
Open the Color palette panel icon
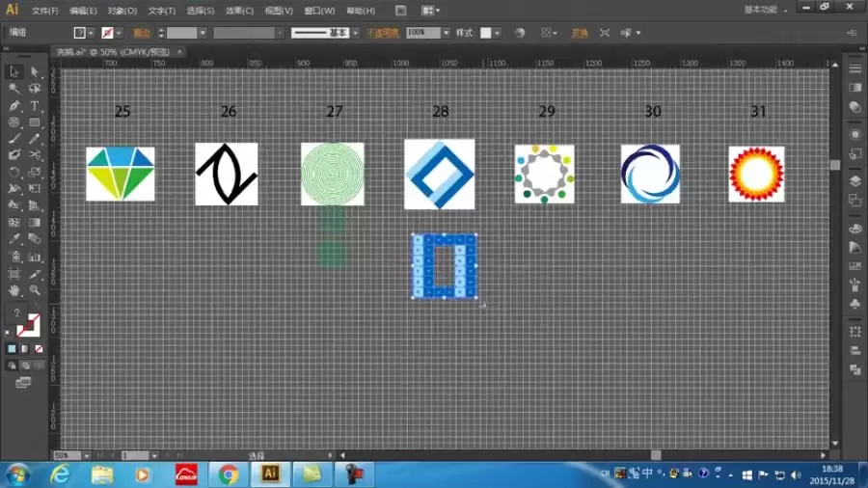855,228
